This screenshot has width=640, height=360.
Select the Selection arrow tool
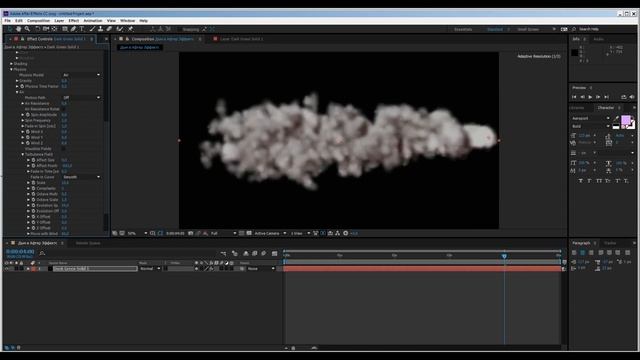(x=10, y=29)
